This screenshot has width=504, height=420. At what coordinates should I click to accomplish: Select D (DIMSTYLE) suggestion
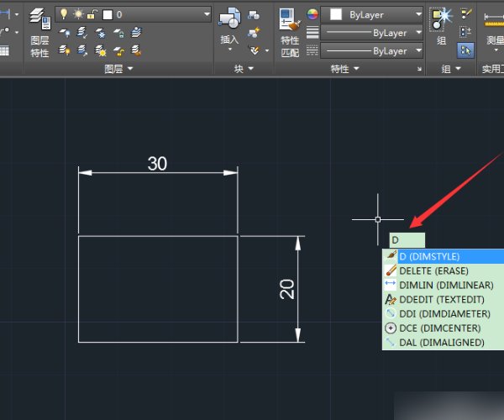(x=444, y=256)
